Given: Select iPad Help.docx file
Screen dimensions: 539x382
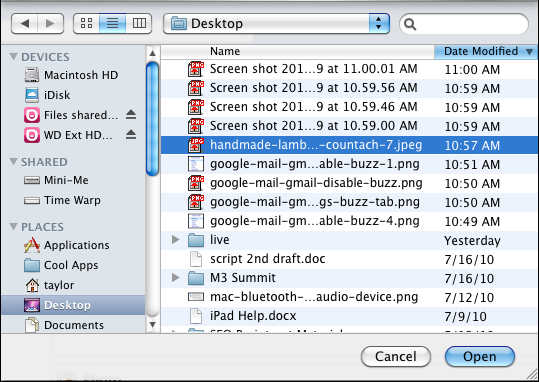Looking at the screenshot, I should pos(350,316).
